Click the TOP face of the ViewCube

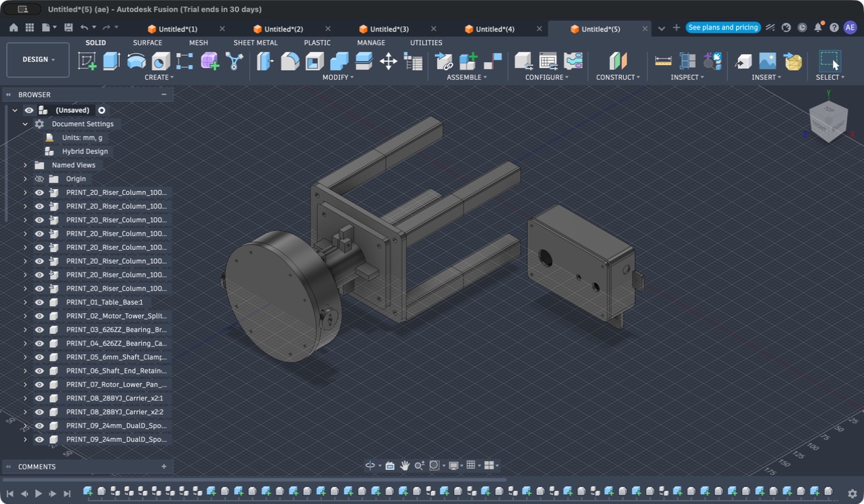click(x=829, y=109)
